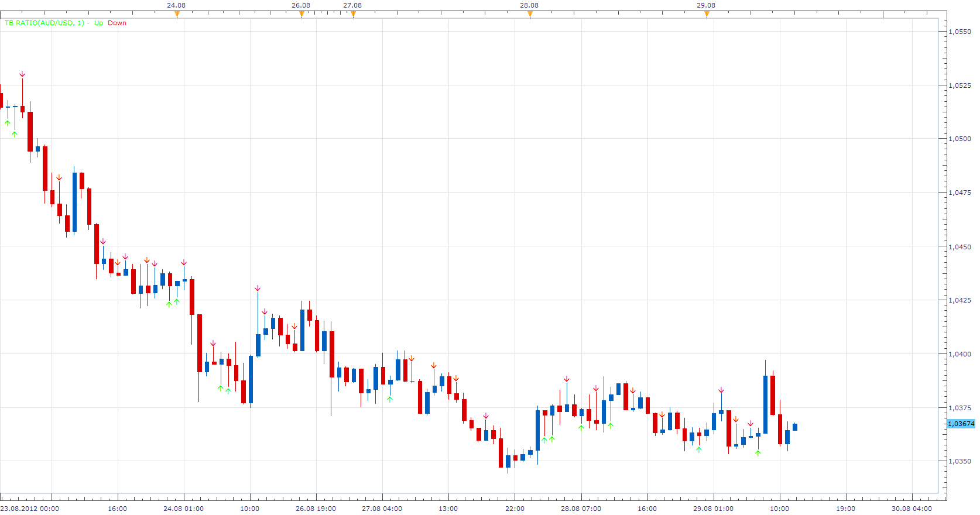The image size is (980, 515).
Task: Click the current price tag 1,03674
Action: (961, 424)
